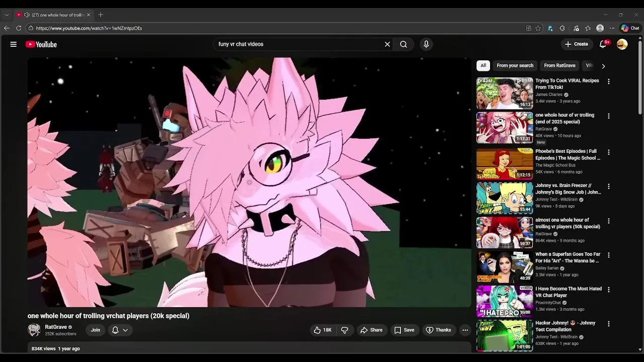Open options for I Have Become The Most Hated
The width and height of the screenshot is (644, 362).
tap(609, 290)
